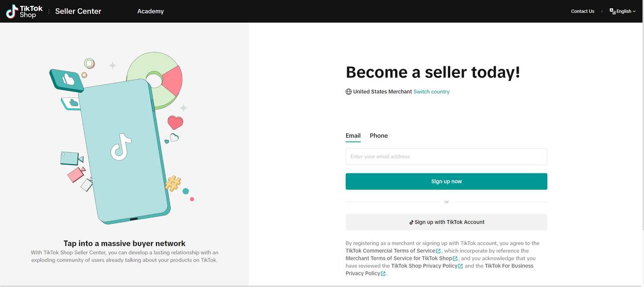Viewport: 644px width, 287px height.
Task: Click external link icon after Commercial Terms of Service
Action: click(439, 251)
